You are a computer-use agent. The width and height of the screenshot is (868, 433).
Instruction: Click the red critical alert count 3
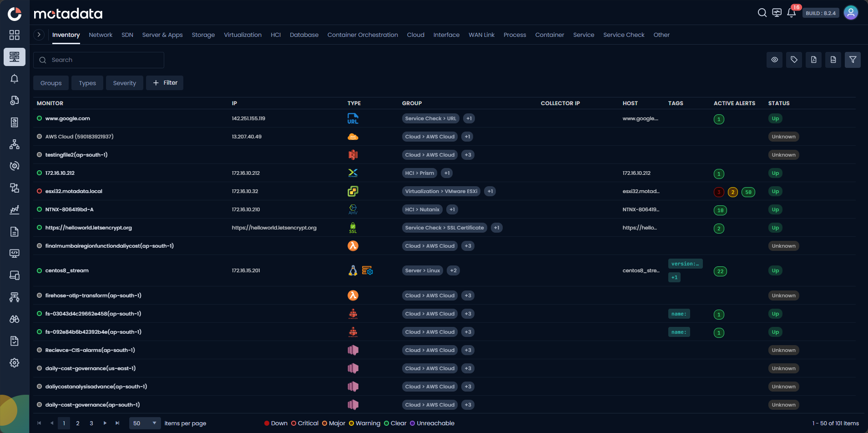pyautogui.click(x=719, y=192)
